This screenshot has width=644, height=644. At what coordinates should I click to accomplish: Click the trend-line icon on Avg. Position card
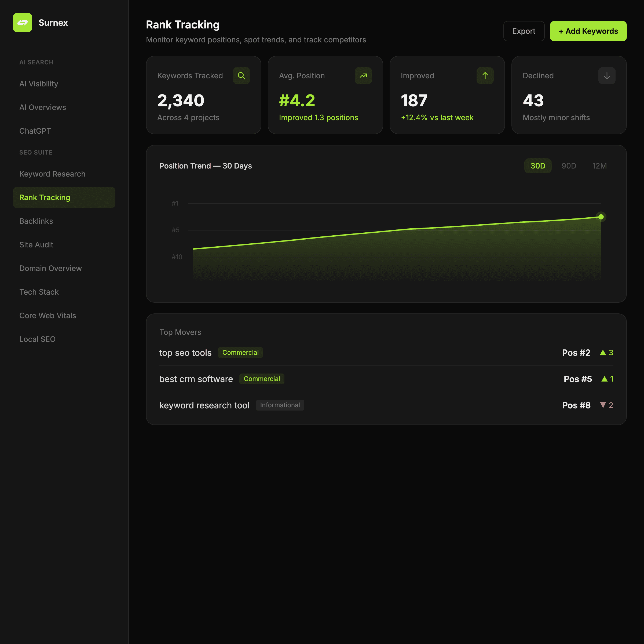point(363,76)
